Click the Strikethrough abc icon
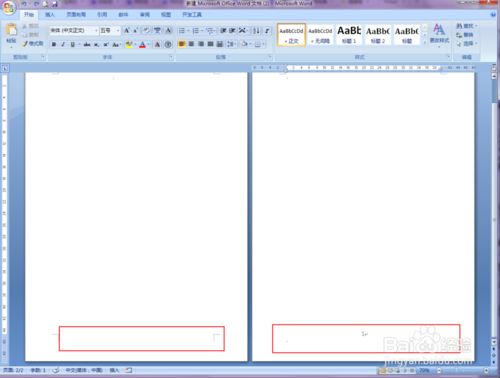500x378 pixels. pos(87,44)
